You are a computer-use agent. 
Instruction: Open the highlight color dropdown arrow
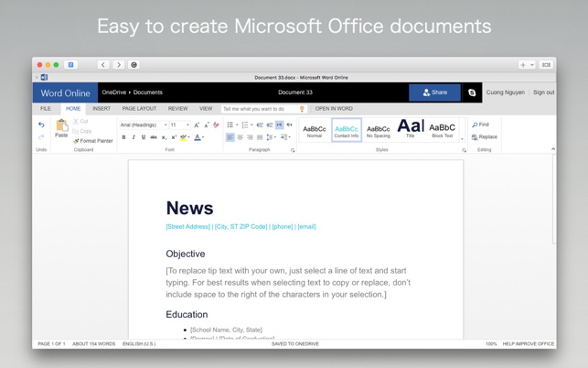click(188, 137)
